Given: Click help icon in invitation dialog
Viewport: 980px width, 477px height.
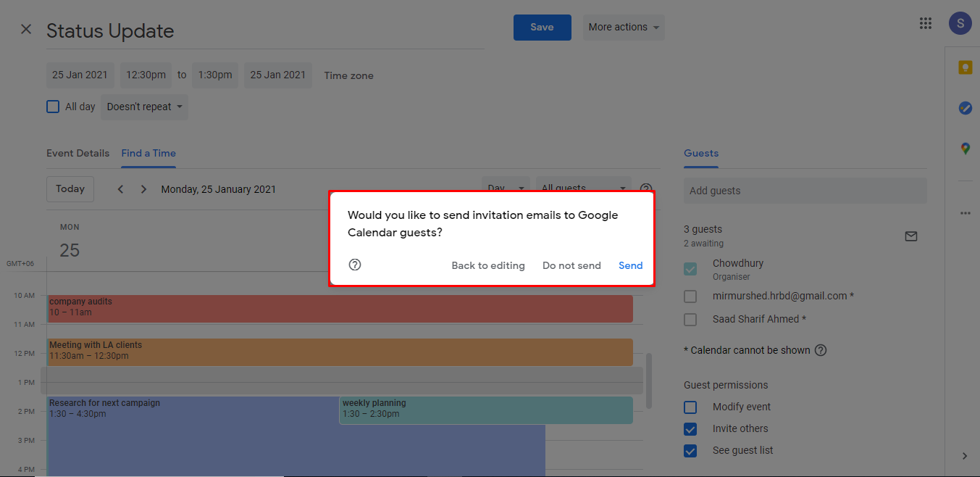Looking at the screenshot, I should coord(355,265).
